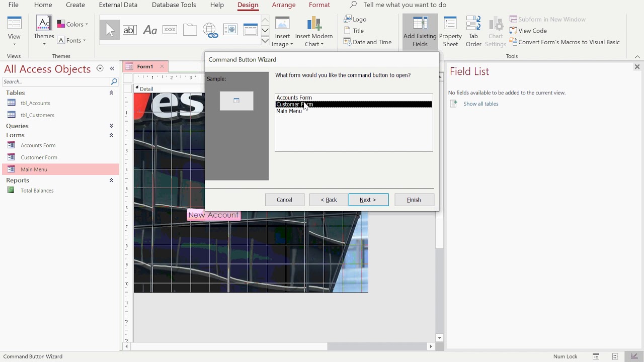Switch to Design View in status bar

click(x=634, y=356)
